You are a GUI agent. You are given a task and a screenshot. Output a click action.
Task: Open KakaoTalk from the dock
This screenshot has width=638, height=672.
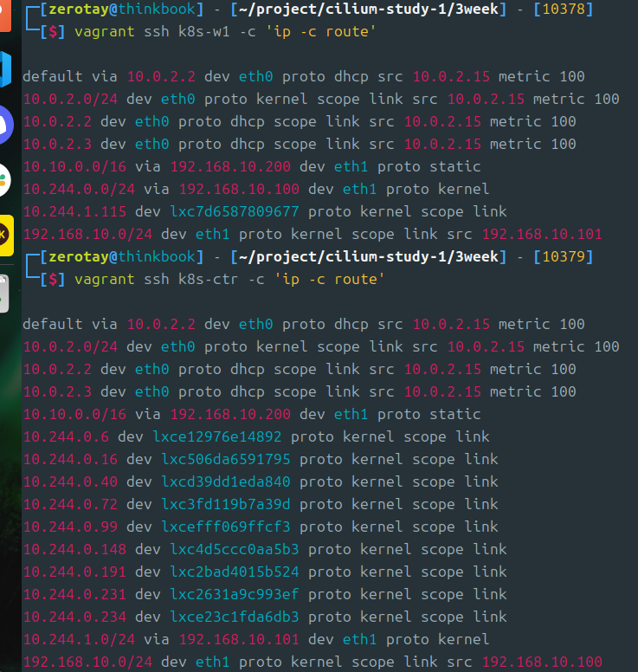pyautogui.click(x=6, y=236)
